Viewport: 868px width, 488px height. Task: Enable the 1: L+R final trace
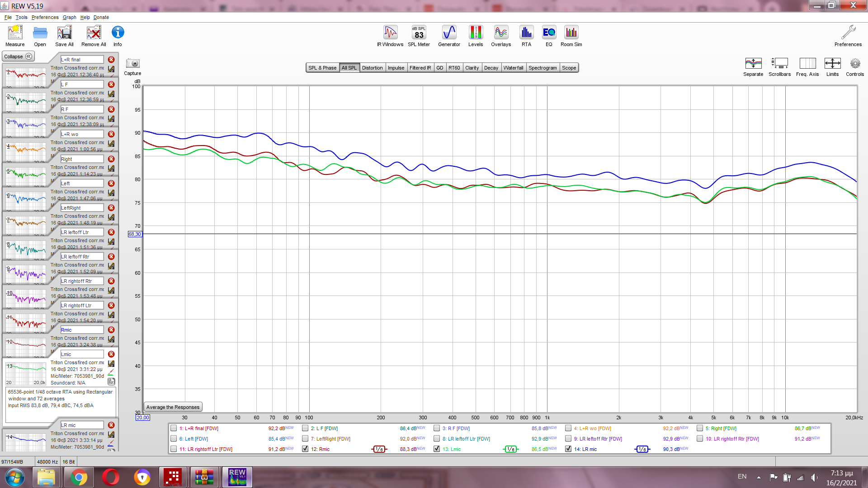tap(174, 428)
